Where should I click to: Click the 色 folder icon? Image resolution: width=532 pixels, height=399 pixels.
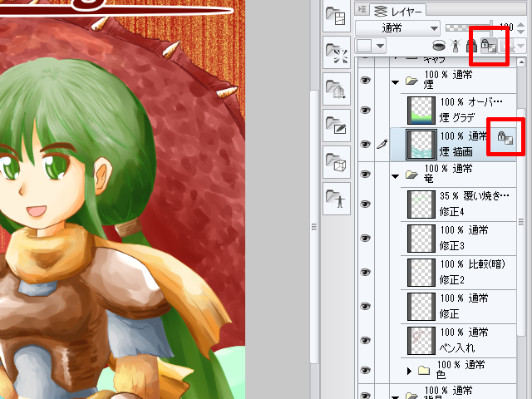click(x=424, y=370)
